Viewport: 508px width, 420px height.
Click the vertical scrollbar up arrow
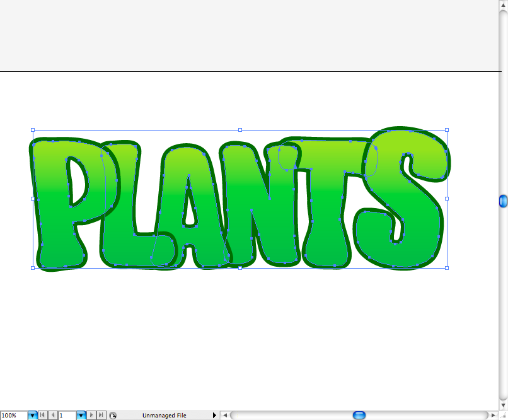(x=503, y=5)
